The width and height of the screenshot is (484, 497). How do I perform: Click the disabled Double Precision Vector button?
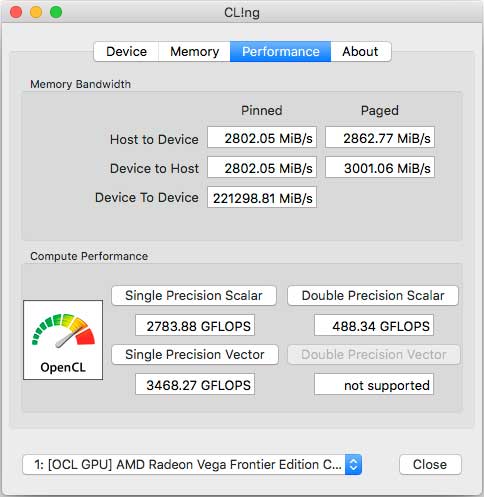coord(374,355)
